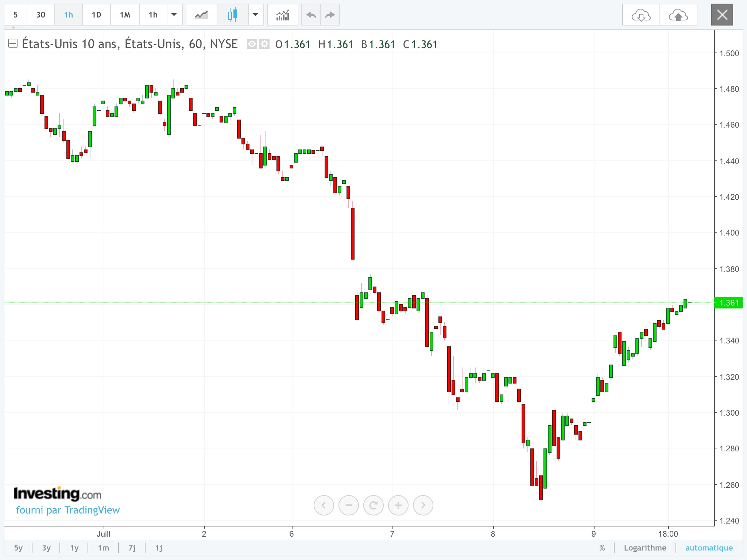Toggle automatique scaling

tap(709, 548)
